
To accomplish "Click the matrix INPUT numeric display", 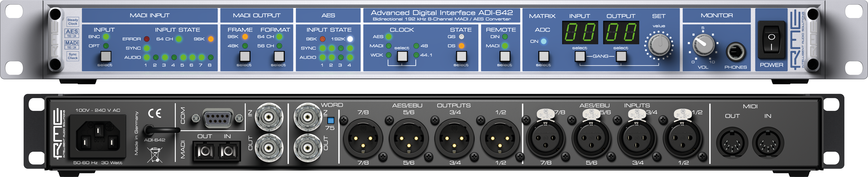I will pyautogui.click(x=580, y=32).
